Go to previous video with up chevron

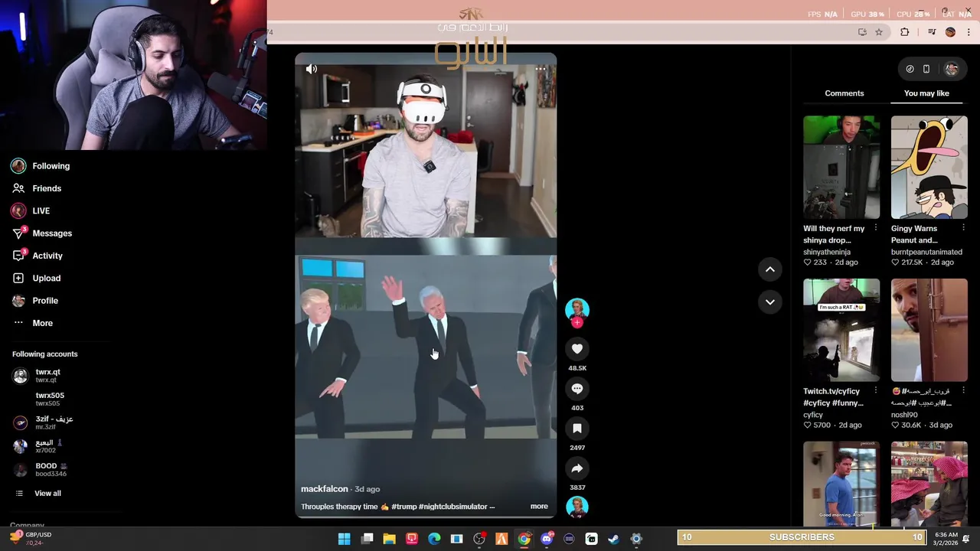pos(770,269)
